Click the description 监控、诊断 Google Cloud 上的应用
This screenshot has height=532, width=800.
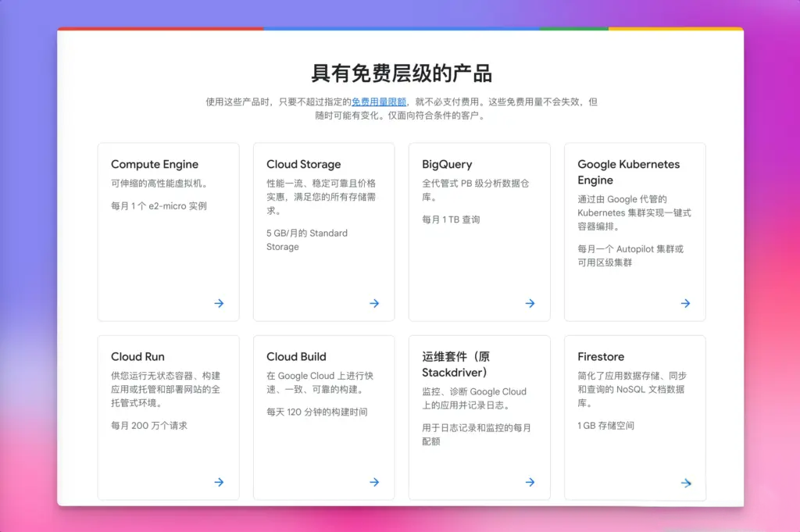click(474, 398)
